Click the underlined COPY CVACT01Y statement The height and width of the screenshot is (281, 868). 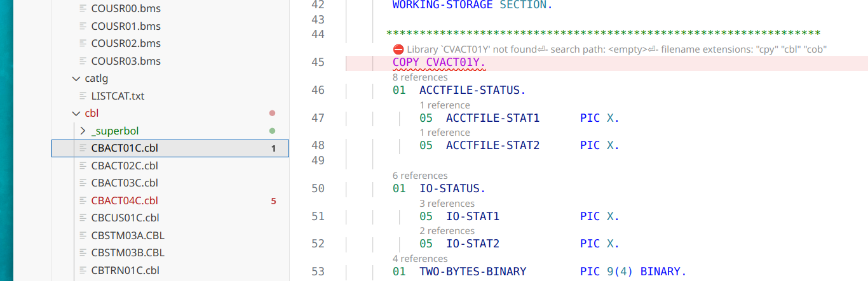[439, 62]
